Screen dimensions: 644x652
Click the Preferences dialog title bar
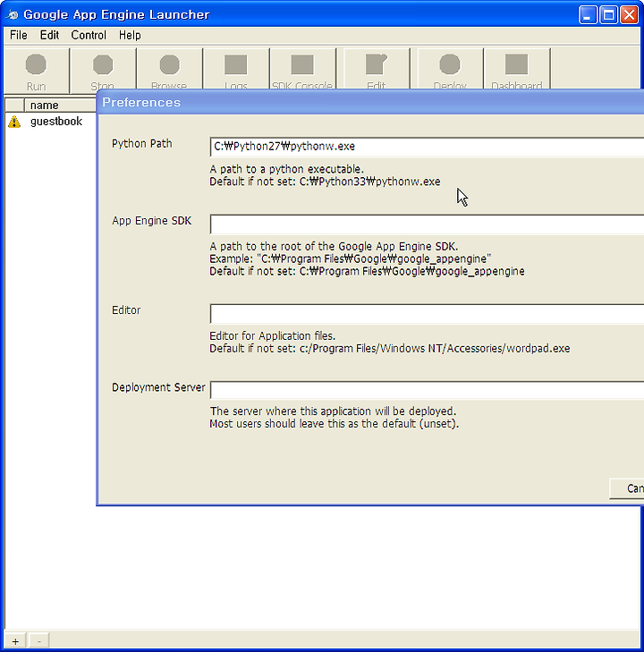pos(370,102)
